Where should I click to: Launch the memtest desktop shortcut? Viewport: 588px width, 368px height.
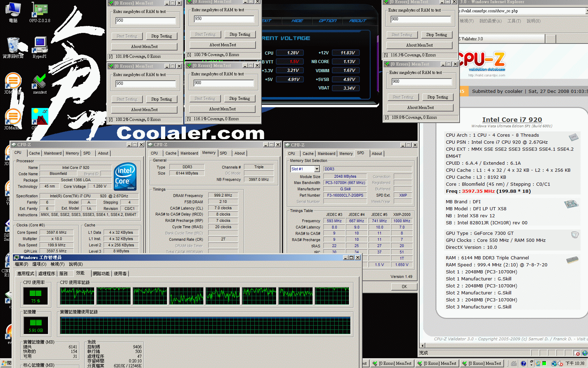[x=40, y=83]
